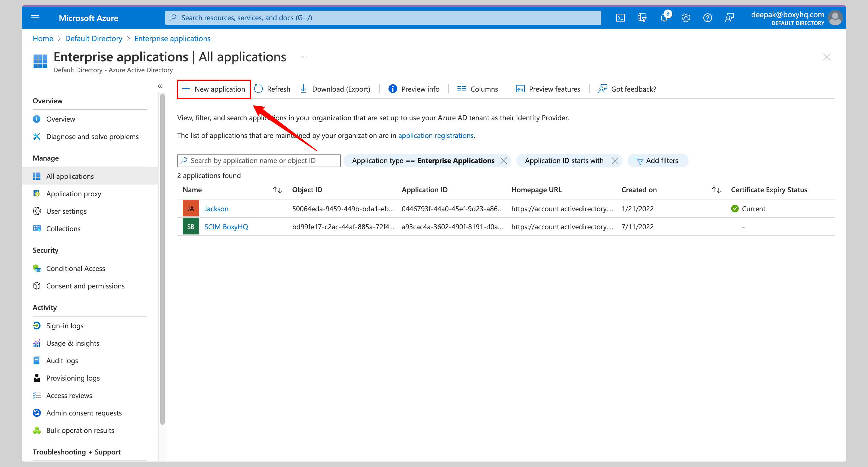Open the Columns settings
The width and height of the screenshot is (868, 467).
[x=477, y=89]
